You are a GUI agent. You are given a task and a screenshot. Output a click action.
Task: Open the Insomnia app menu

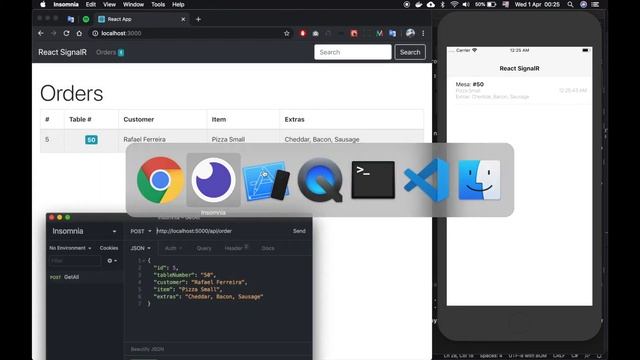pyautogui.click(x=66, y=4)
